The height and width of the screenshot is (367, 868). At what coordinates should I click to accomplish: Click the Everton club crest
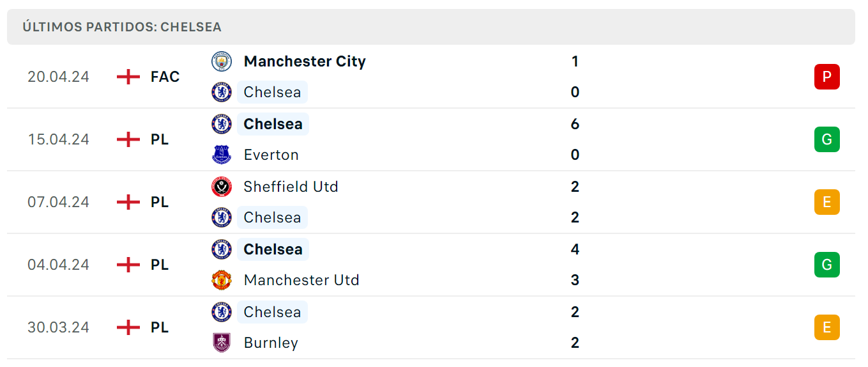[x=222, y=155]
